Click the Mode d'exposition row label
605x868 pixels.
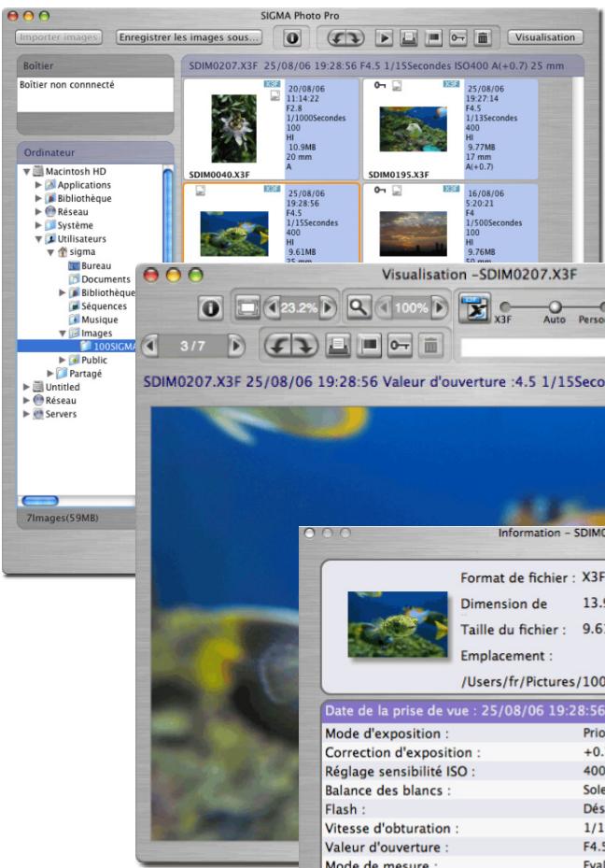(387, 733)
